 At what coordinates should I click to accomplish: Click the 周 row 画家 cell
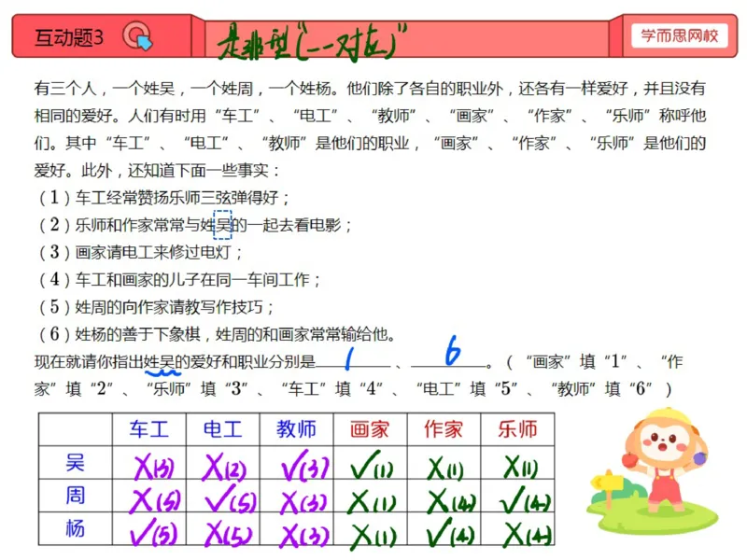pos(370,496)
